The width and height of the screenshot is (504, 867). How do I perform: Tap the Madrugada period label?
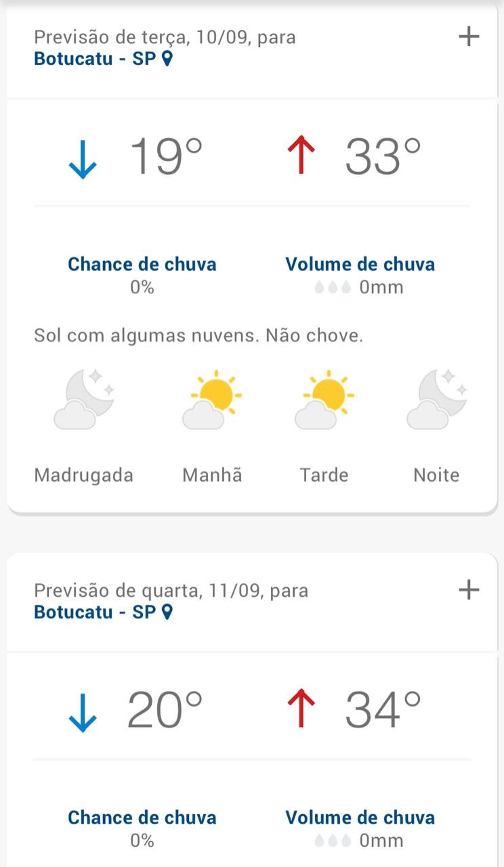point(83,475)
